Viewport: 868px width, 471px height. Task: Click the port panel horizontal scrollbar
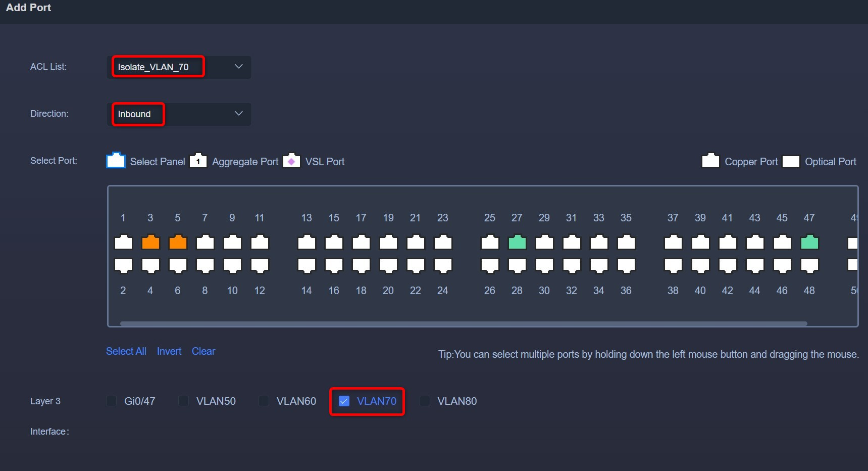(x=464, y=323)
